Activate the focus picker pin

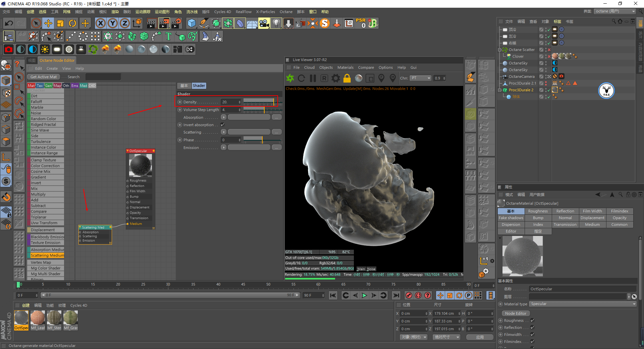pos(381,78)
